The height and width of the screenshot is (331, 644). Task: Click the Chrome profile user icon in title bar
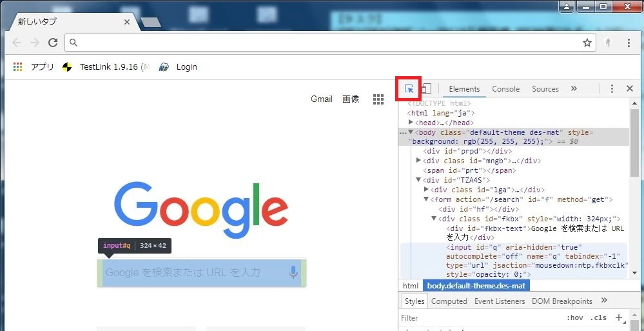coord(567,6)
